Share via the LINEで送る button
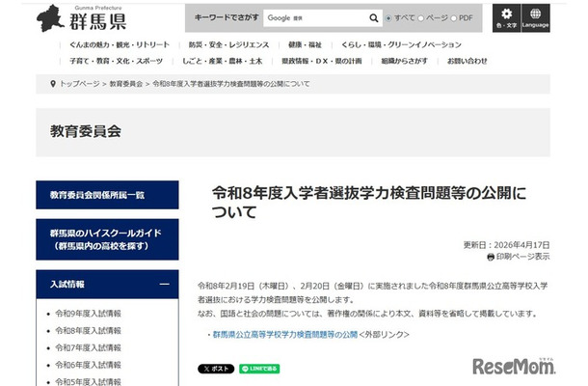This screenshot has height=386, width=588. 259,369
